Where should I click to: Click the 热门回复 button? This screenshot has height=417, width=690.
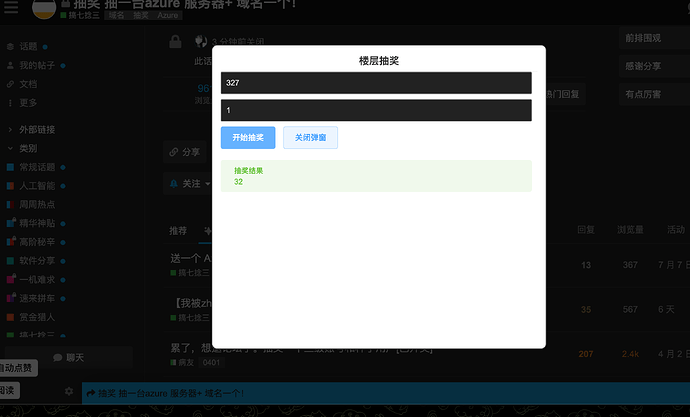pyautogui.click(x=563, y=94)
